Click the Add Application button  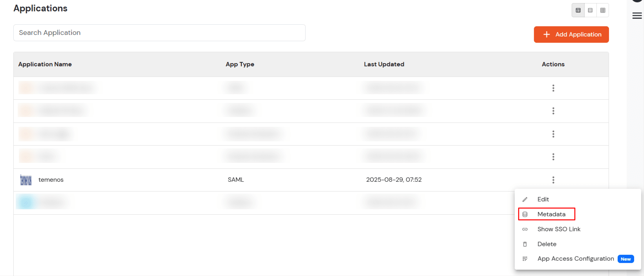[x=571, y=35]
